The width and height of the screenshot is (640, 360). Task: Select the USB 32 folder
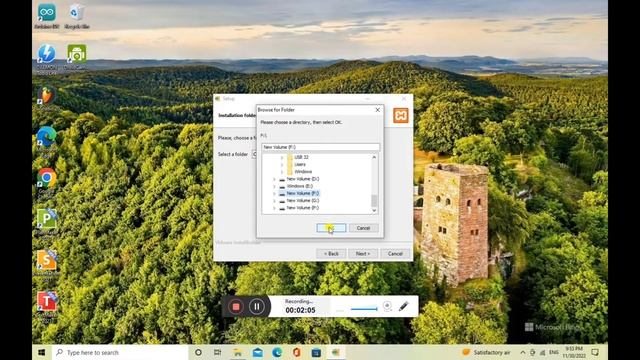301,157
